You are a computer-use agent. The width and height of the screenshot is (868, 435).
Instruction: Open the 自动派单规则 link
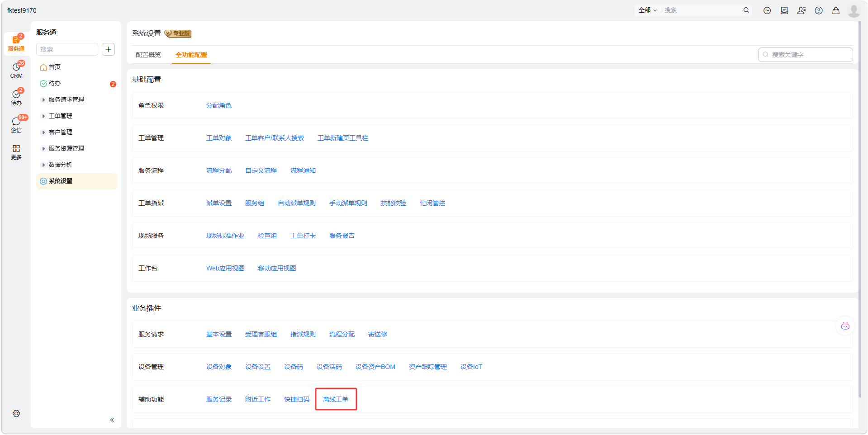pos(297,203)
